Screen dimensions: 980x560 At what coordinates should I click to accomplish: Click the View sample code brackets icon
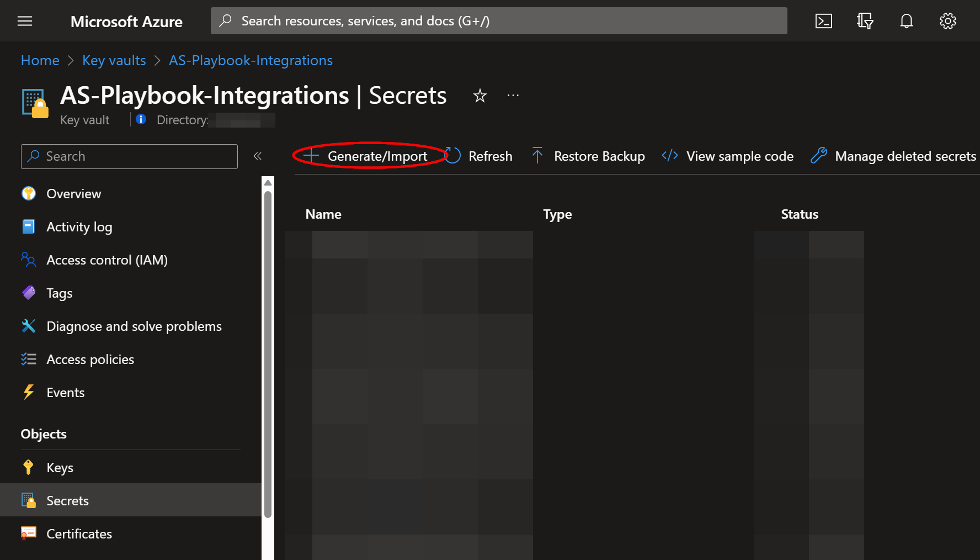coord(670,156)
